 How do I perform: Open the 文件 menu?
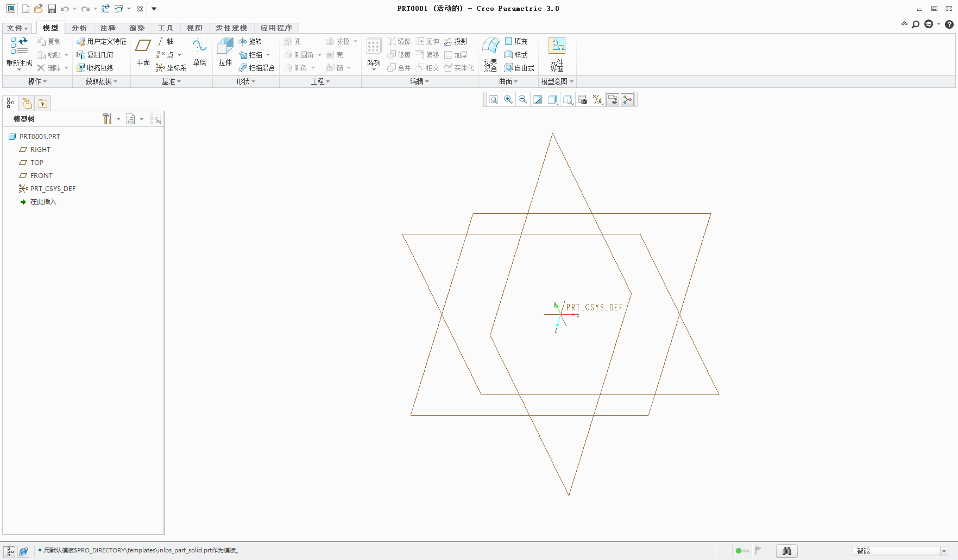click(x=17, y=28)
